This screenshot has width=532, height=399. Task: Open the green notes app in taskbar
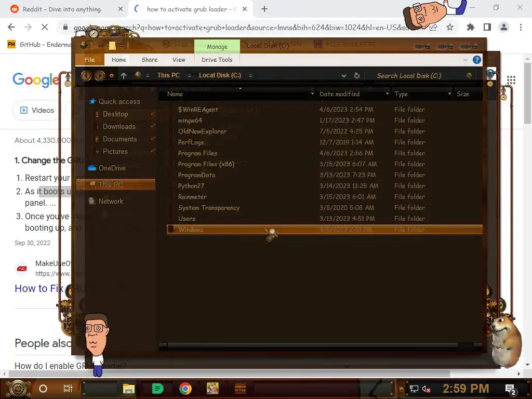157,389
